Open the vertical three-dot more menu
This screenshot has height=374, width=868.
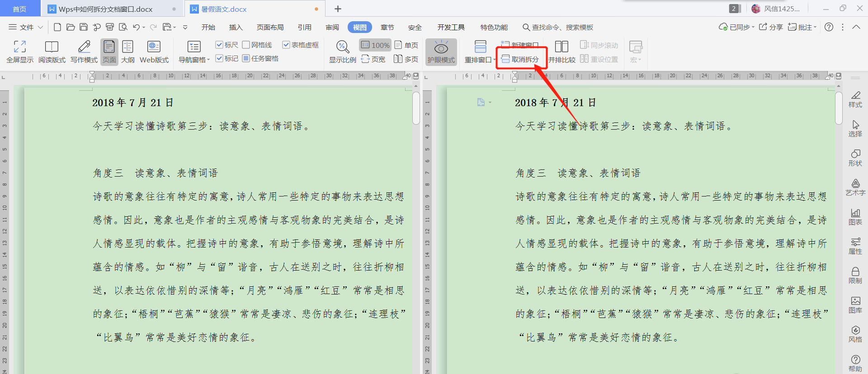(842, 27)
